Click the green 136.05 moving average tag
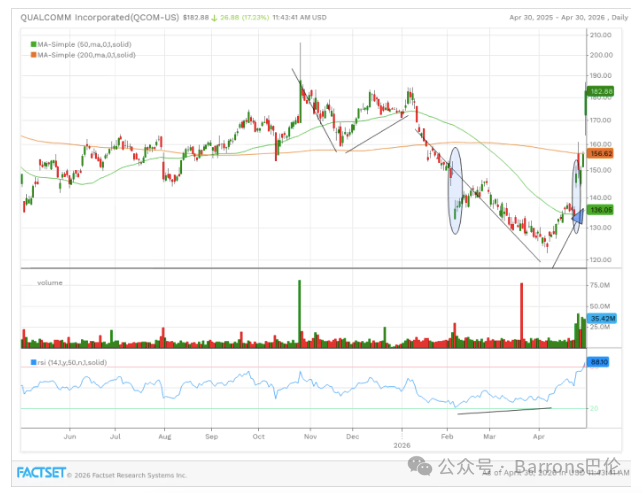This screenshot has height=493, width=642. pos(601,210)
